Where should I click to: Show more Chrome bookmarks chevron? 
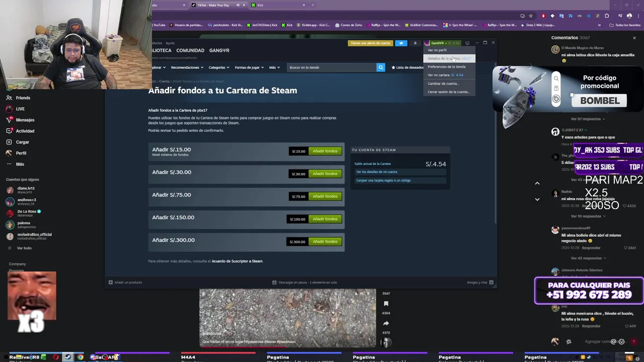point(599,25)
